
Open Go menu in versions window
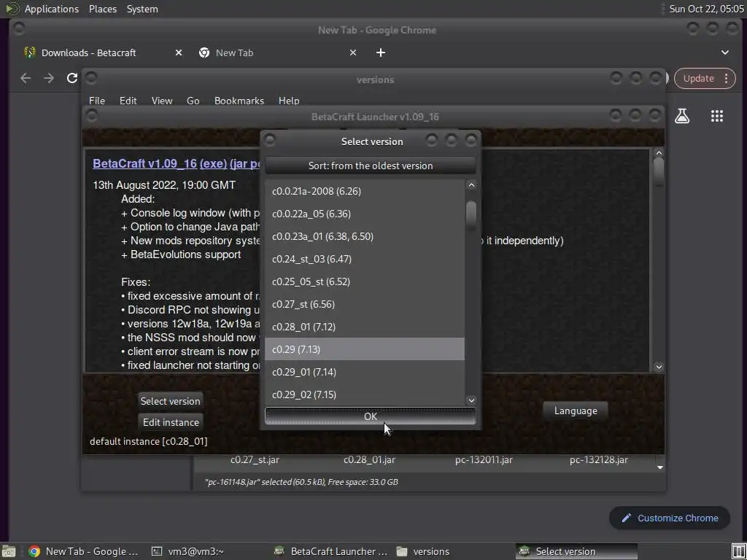[193, 101]
